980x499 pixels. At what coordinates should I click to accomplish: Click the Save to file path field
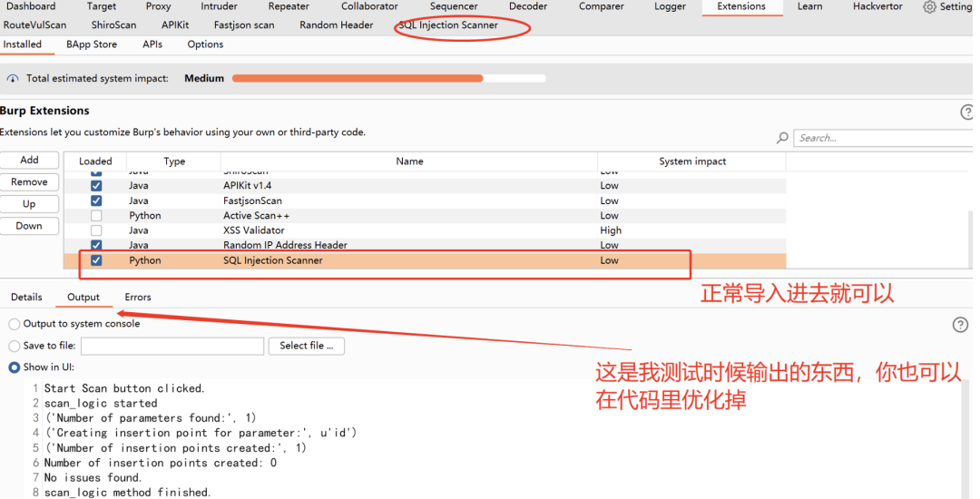[172, 346]
